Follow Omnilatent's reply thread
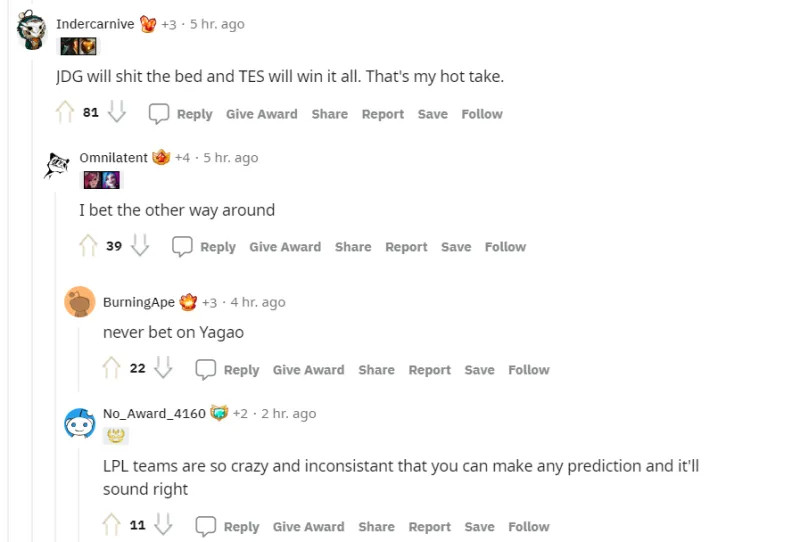 pos(505,247)
